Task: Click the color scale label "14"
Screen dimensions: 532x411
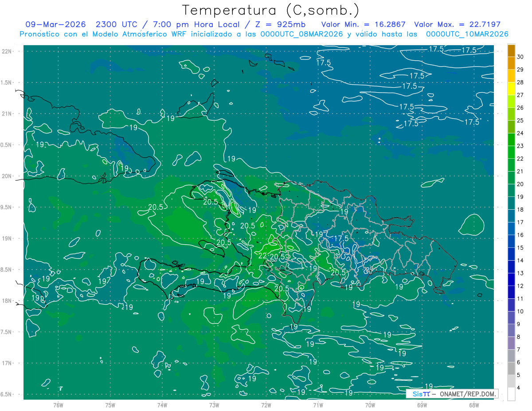Action: click(520, 260)
